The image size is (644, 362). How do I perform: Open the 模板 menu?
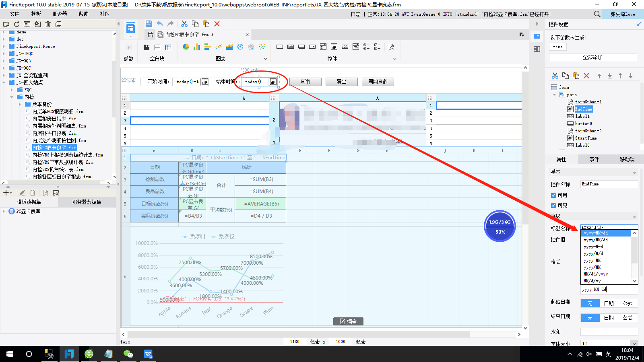click(x=36, y=14)
